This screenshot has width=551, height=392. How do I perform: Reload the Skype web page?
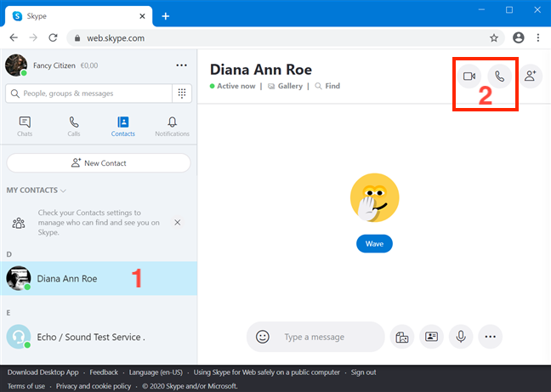[53, 37]
